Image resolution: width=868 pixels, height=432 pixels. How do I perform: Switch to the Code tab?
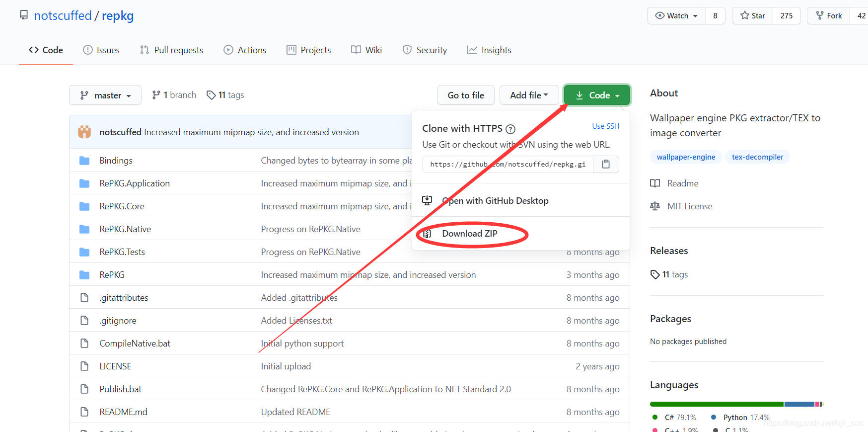point(46,50)
